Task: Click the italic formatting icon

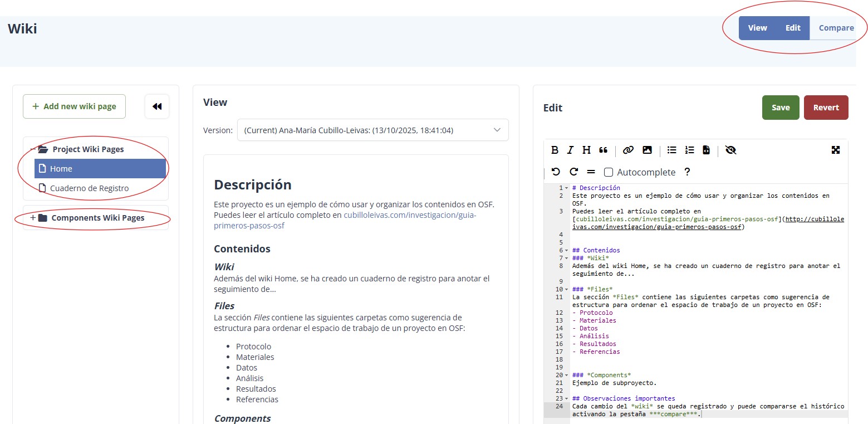Action: coord(570,150)
